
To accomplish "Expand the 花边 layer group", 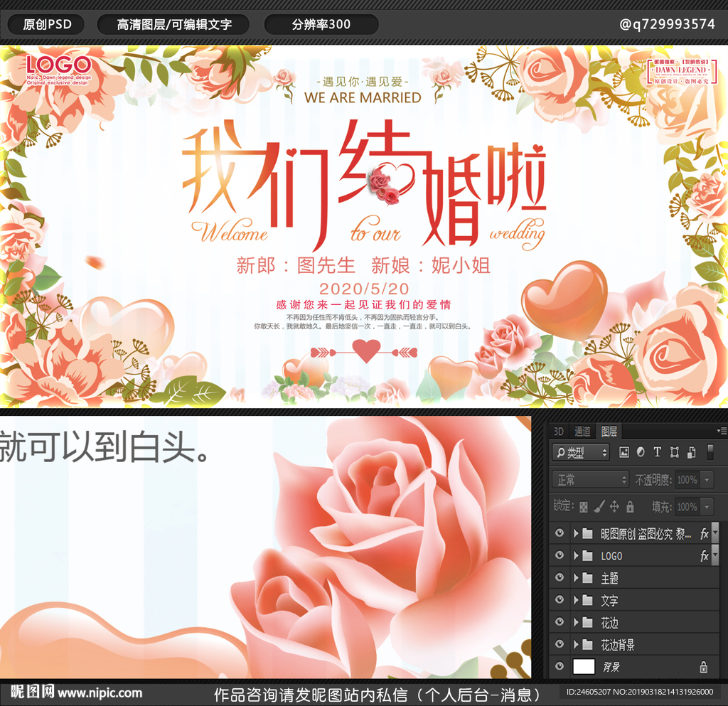I will 576,622.
